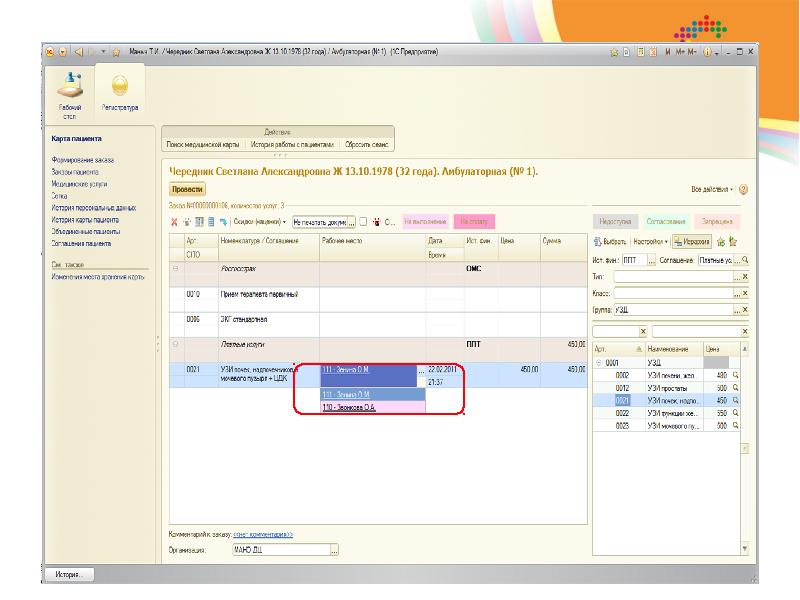Select the УЗИ мочевого пузыря 0023 row
This screenshot has height=600, width=800.
666,426
